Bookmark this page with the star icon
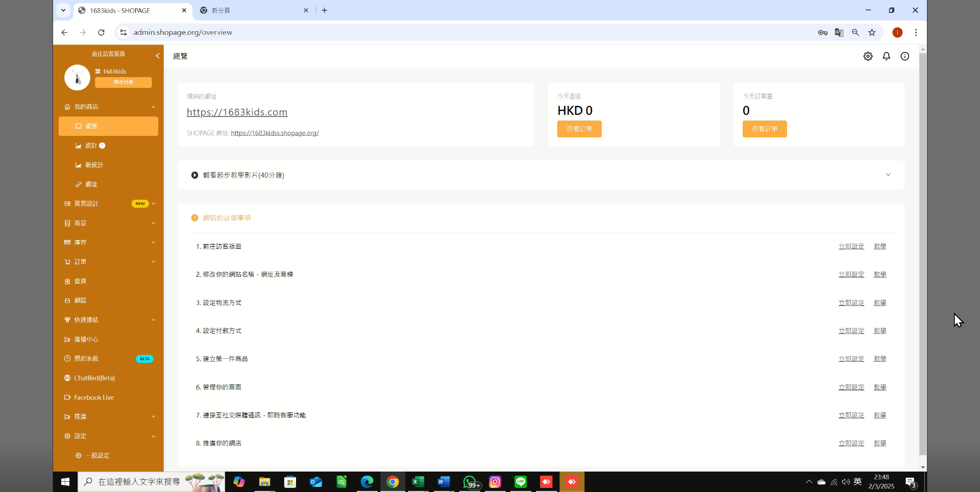Image resolution: width=980 pixels, height=492 pixels. [x=872, y=32]
